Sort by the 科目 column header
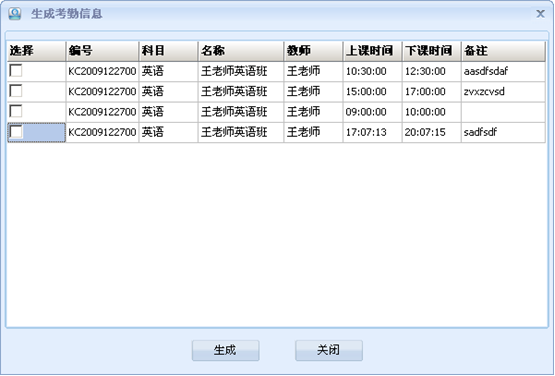This screenshot has width=555, height=376. [168, 51]
